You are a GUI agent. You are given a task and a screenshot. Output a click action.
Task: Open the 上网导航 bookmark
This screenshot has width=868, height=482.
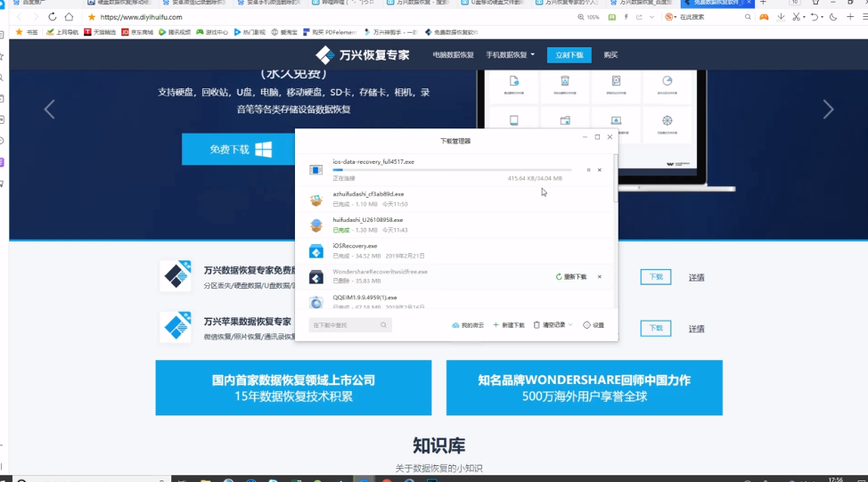[62, 32]
